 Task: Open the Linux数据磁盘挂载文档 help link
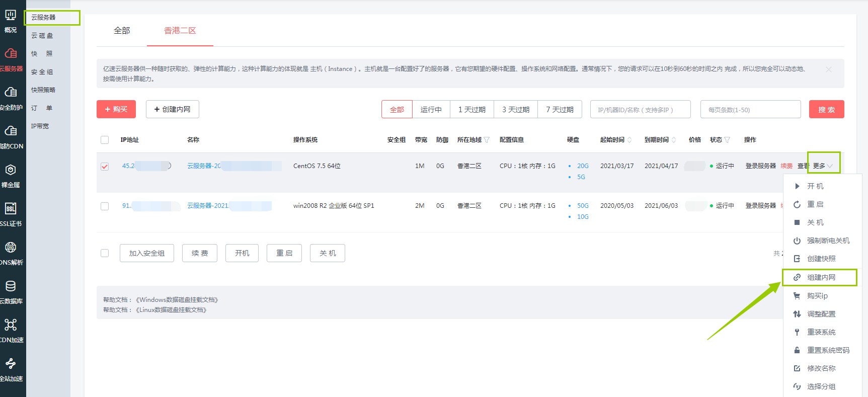[171, 310]
